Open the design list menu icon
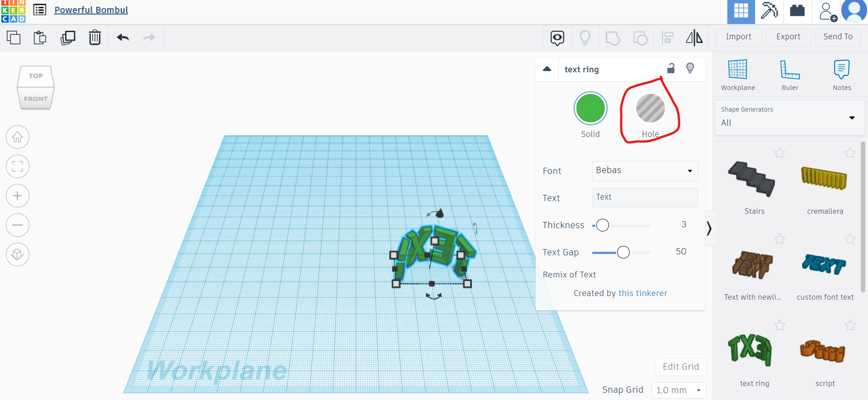 (40, 10)
